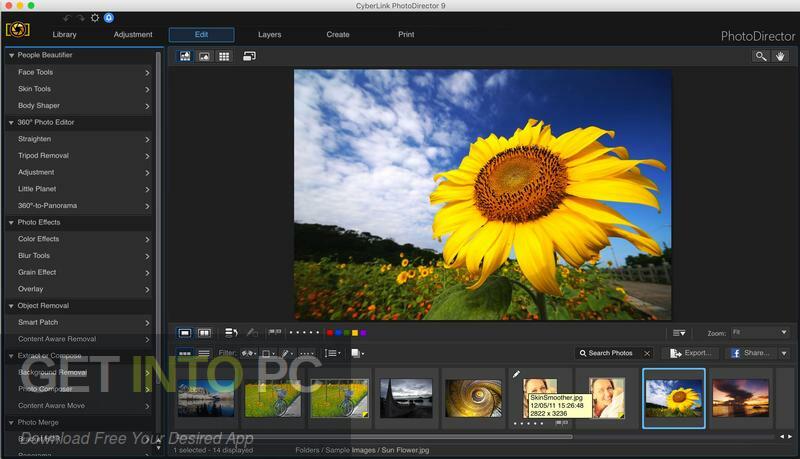Open the blue notifications bell icon
This screenshot has width=800, height=459.
pyautogui.click(x=109, y=18)
